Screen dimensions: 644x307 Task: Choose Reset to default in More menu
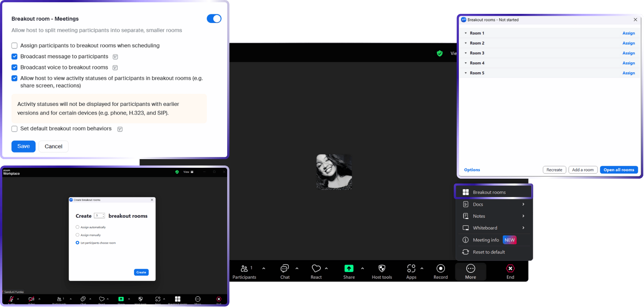pyautogui.click(x=493, y=252)
